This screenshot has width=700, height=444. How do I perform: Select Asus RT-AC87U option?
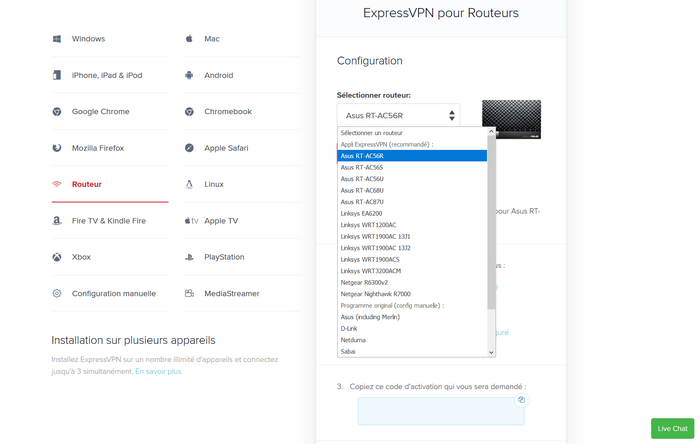pyautogui.click(x=412, y=202)
